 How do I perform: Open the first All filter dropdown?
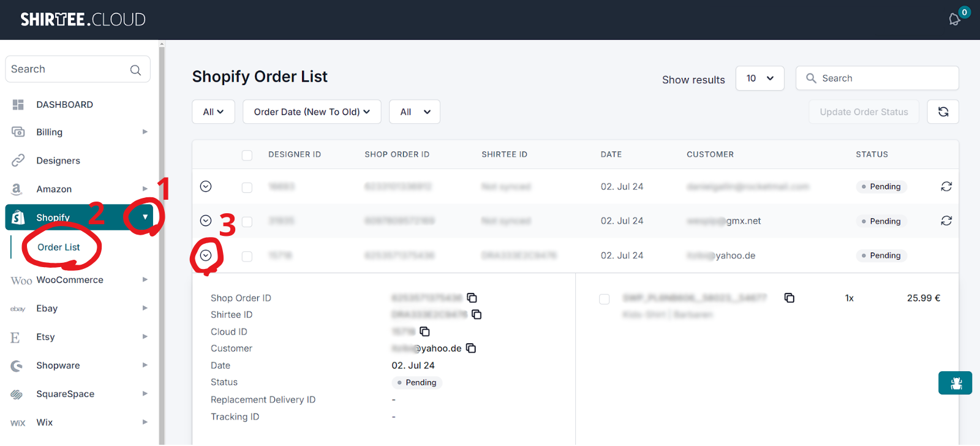[x=214, y=112]
